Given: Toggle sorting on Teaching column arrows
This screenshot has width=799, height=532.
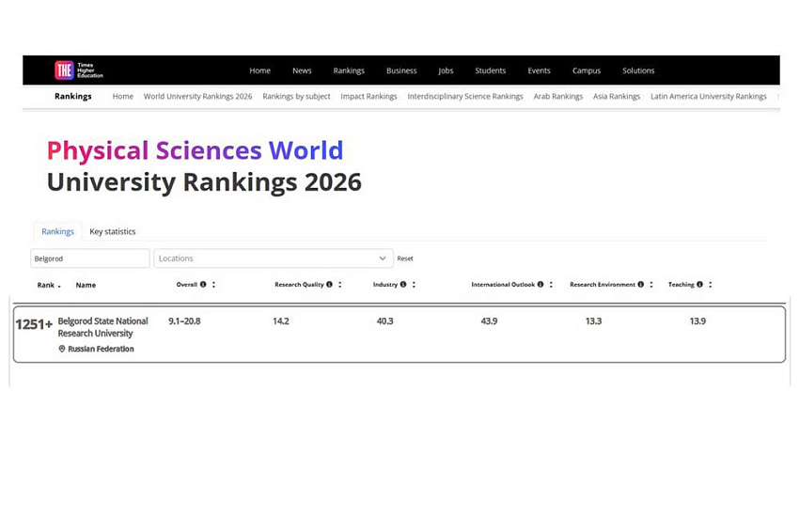Looking at the screenshot, I should pyautogui.click(x=710, y=285).
